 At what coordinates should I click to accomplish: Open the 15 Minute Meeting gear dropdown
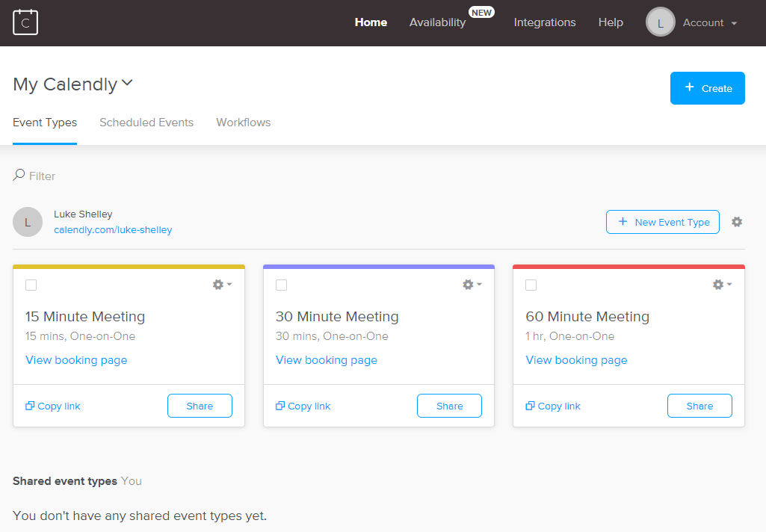tap(222, 285)
